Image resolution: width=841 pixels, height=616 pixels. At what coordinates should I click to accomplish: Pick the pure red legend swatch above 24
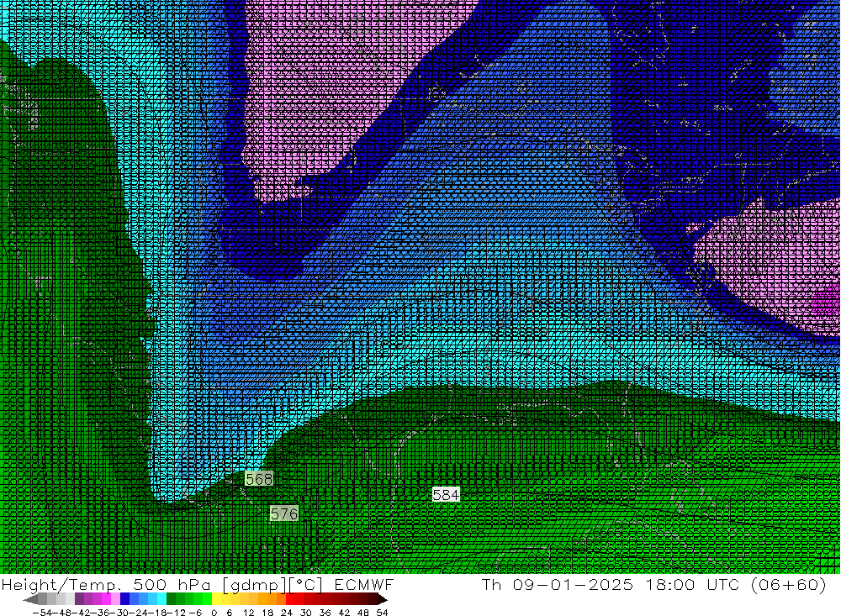click(290, 599)
